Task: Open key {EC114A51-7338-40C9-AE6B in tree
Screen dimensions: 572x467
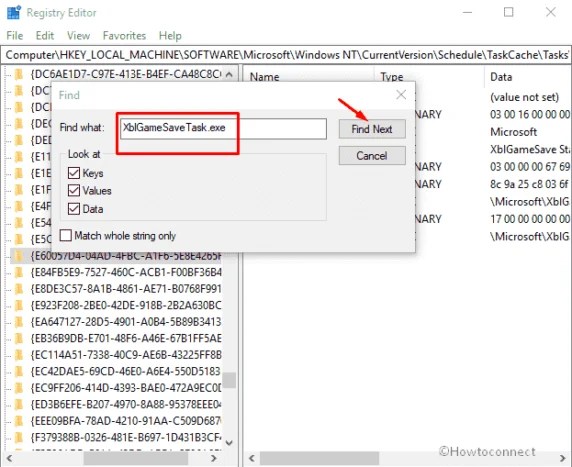Action: (126, 355)
